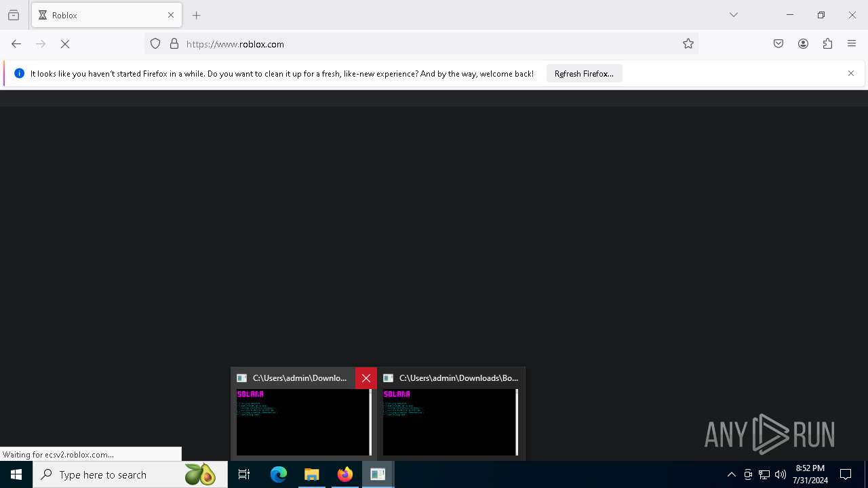This screenshot has width=868, height=488.
Task: Click second preview title C:\Users\admin\Downloads\Bo...
Action: pyautogui.click(x=458, y=378)
